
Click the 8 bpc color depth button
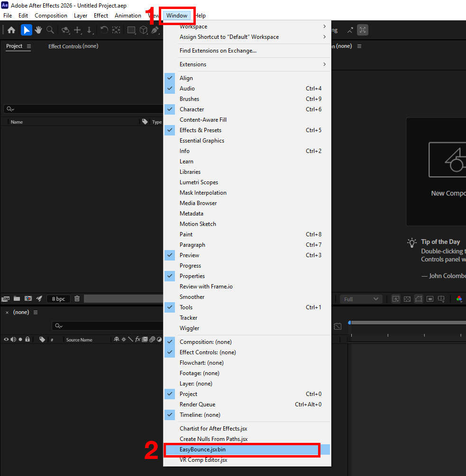click(58, 299)
